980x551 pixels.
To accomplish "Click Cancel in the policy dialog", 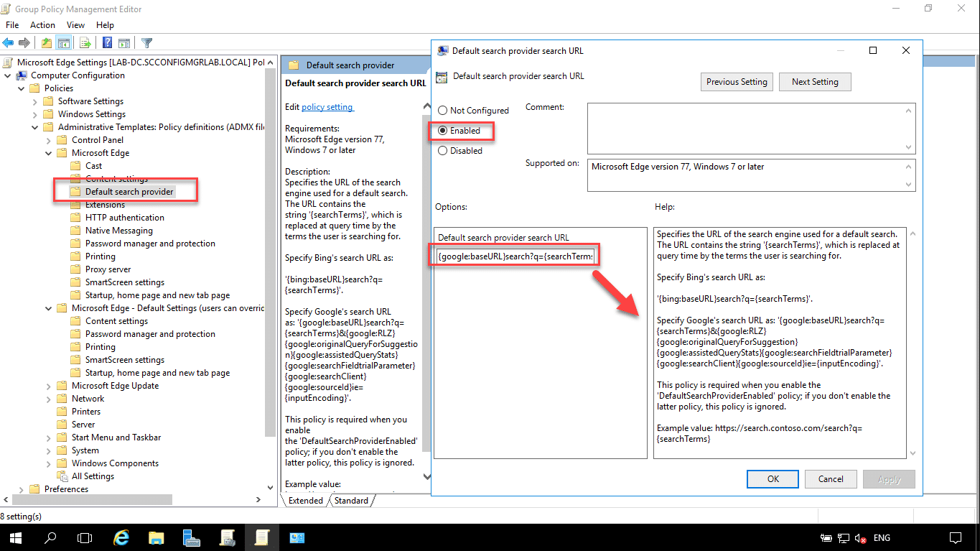I will [x=831, y=479].
